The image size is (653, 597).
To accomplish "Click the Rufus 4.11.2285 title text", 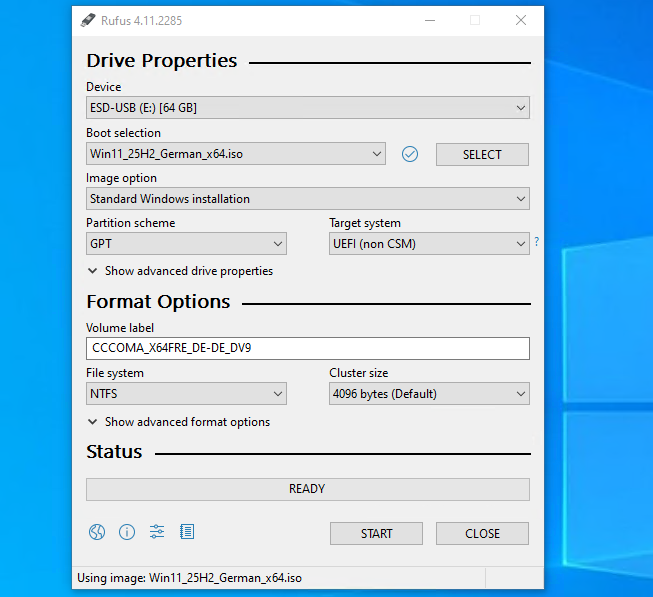I will 142,21.
